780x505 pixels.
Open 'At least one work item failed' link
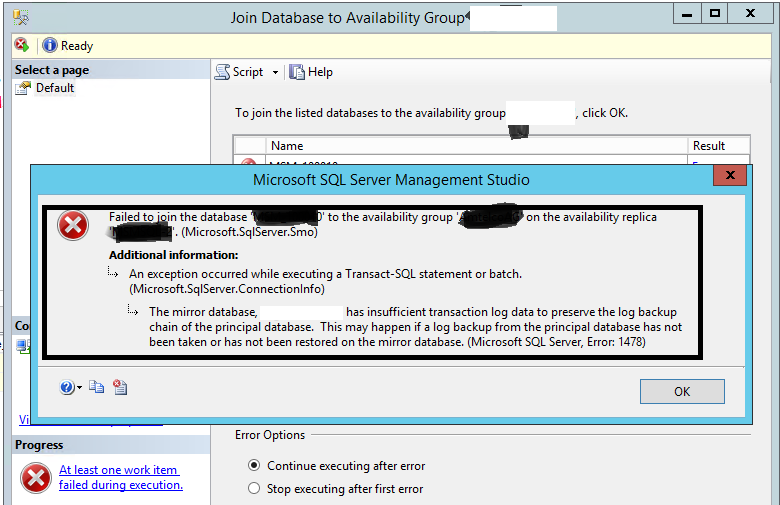click(x=121, y=477)
